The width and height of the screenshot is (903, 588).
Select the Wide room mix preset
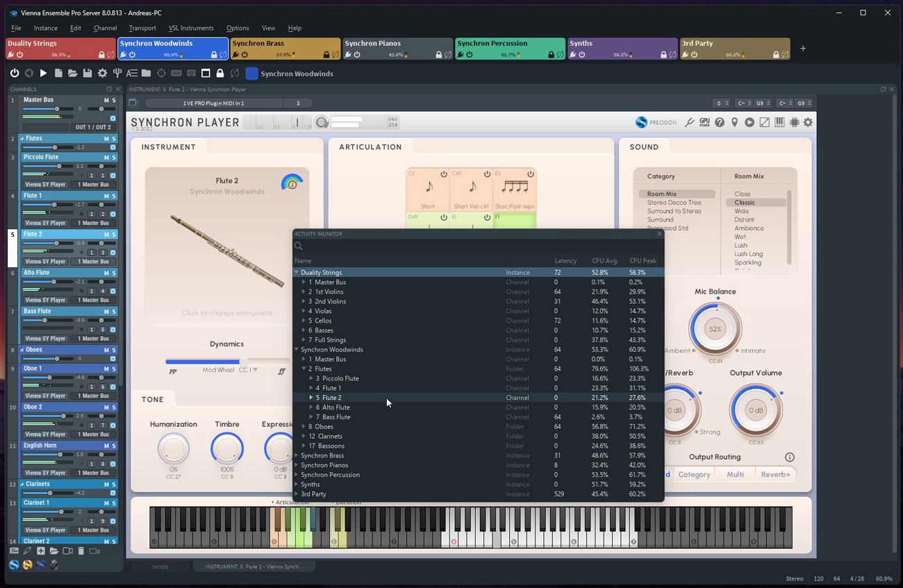(x=742, y=211)
